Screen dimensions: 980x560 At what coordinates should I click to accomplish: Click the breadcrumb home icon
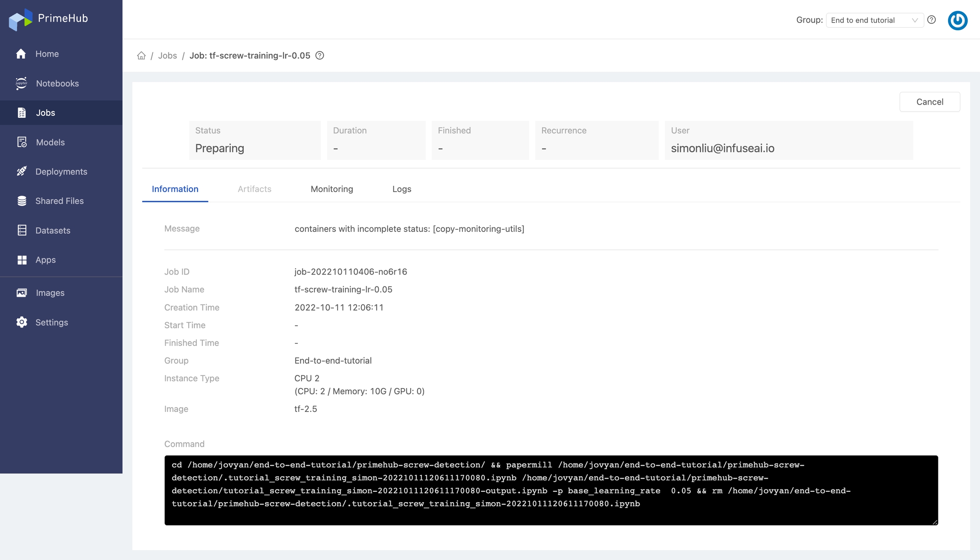point(141,56)
